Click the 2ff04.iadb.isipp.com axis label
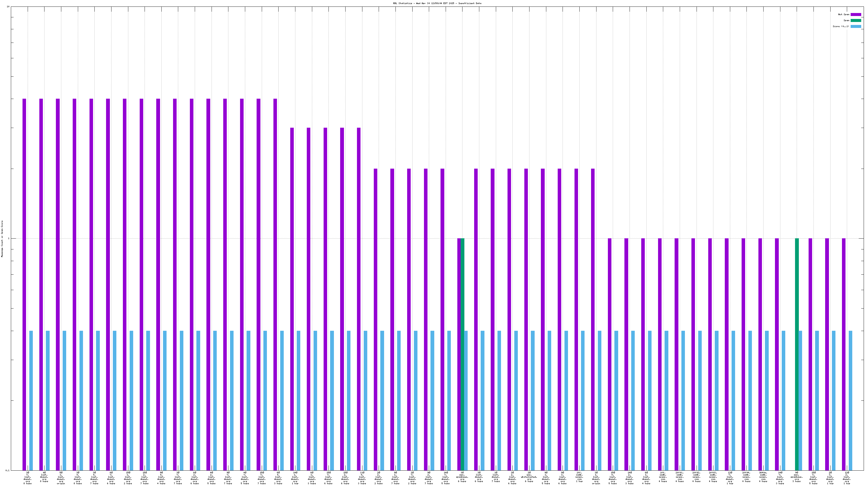The height and width of the screenshot is (488, 868). (x=746, y=477)
